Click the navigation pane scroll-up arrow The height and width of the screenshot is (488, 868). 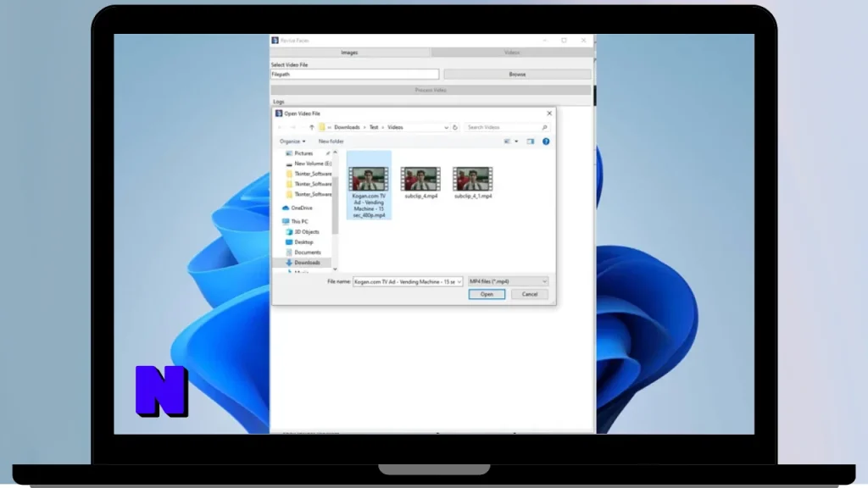point(335,152)
